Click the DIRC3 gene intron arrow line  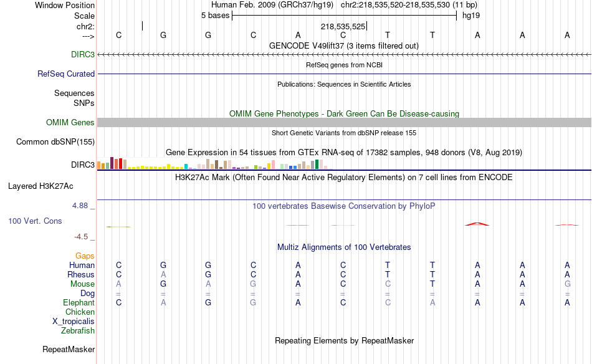(x=344, y=55)
